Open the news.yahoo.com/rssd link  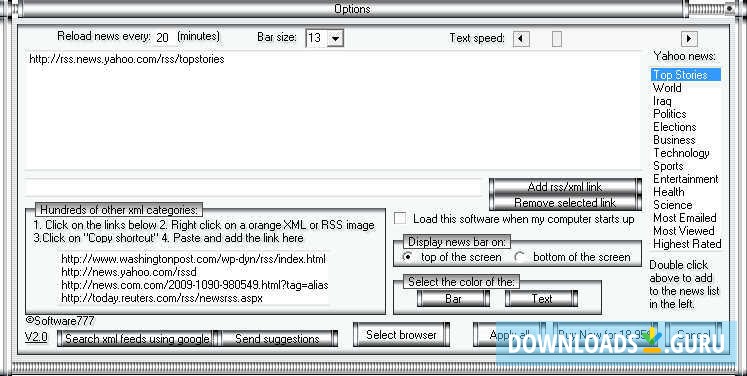pyautogui.click(x=129, y=272)
